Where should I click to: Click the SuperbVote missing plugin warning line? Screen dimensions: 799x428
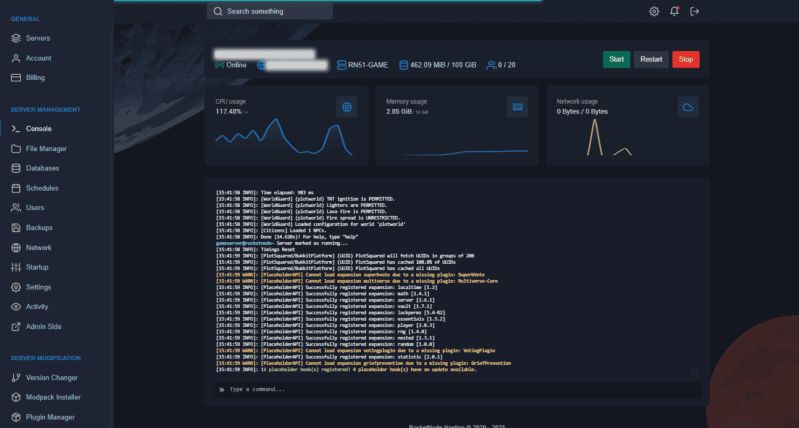pyautogui.click(x=350, y=275)
